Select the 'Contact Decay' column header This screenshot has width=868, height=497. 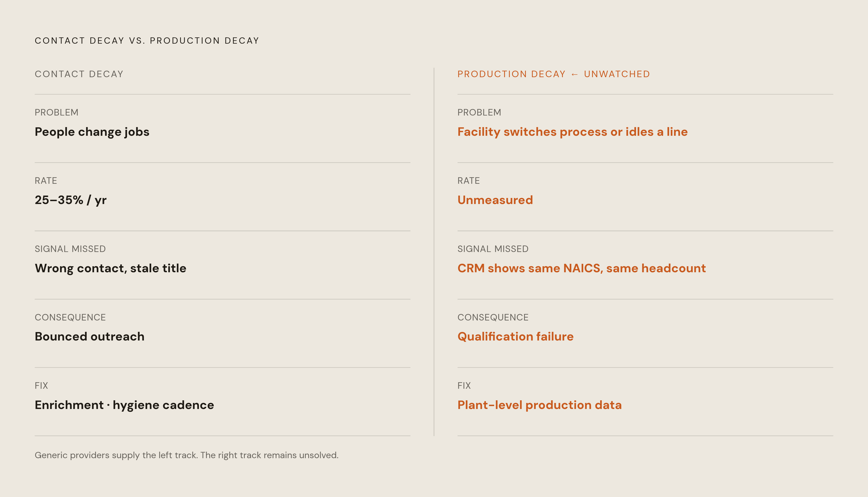coord(79,74)
